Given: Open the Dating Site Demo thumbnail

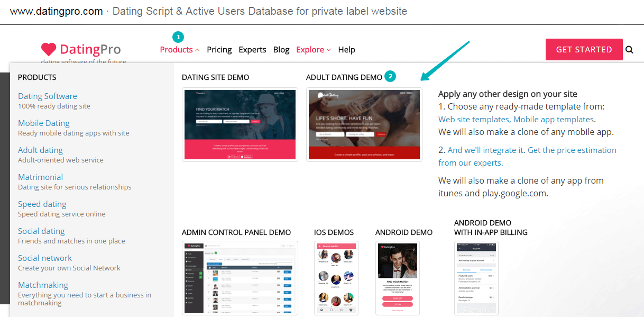Looking at the screenshot, I should [x=240, y=124].
